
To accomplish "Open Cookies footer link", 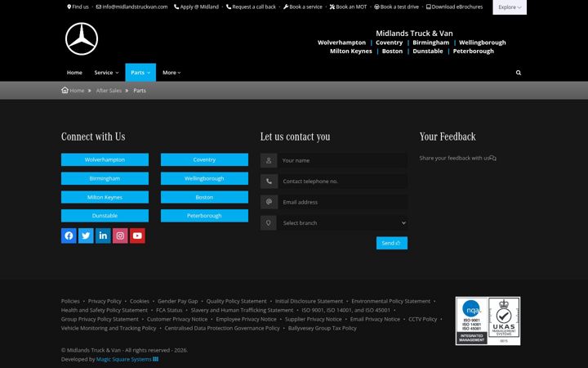I will tap(140, 301).
